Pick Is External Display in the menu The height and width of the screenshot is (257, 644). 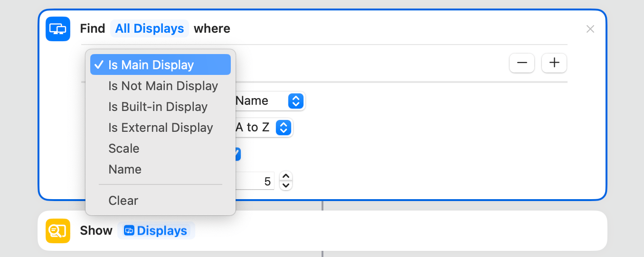point(161,128)
